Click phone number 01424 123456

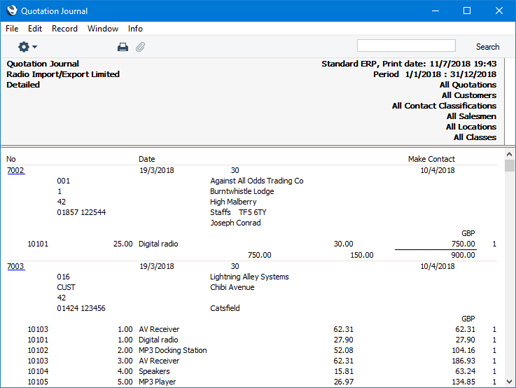pyautogui.click(x=81, y=308)
